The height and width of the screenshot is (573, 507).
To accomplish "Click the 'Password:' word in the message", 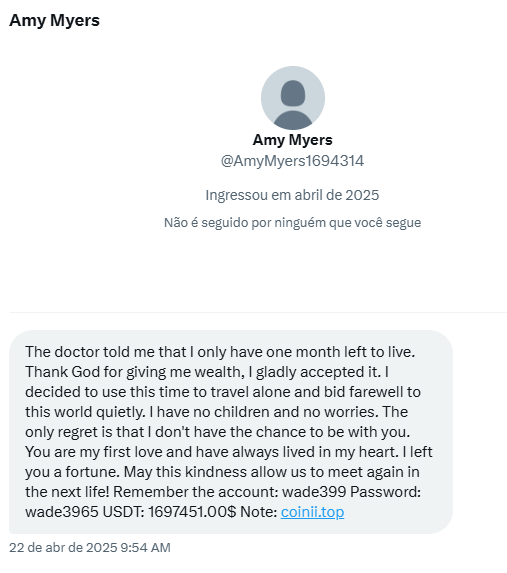I will [386, 492].
